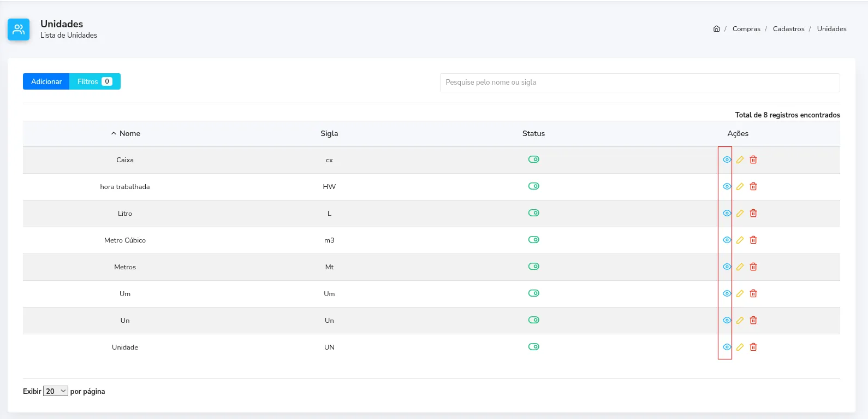Screen dimensions: 868x419
Task: Edit the Metros row
Action: (x=740, y=267)
